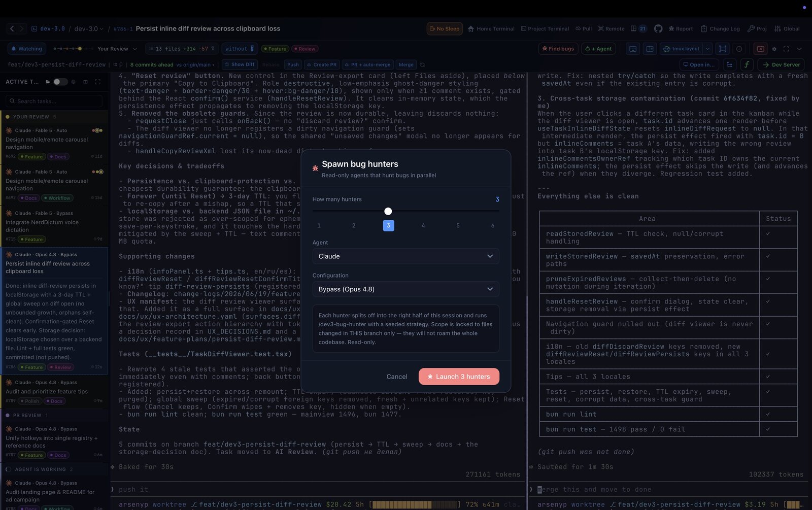Screen dimensions: 812x510
Task: Open the GitHub icon link
Action: point(658,29)
